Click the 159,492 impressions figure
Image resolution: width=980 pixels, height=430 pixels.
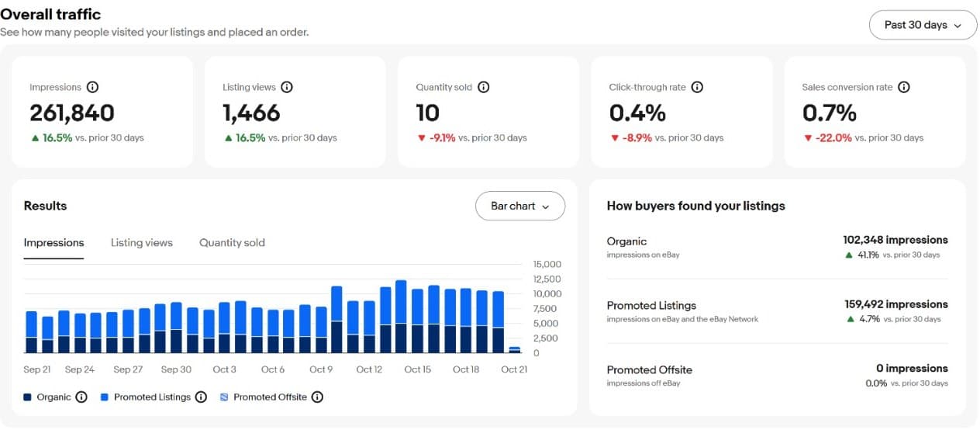896,304
